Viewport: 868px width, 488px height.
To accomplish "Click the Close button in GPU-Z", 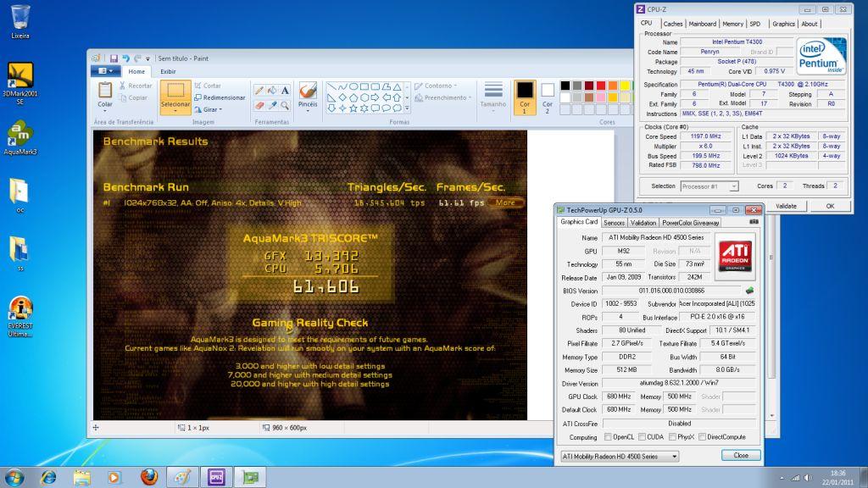I will (x=741, y=455).
